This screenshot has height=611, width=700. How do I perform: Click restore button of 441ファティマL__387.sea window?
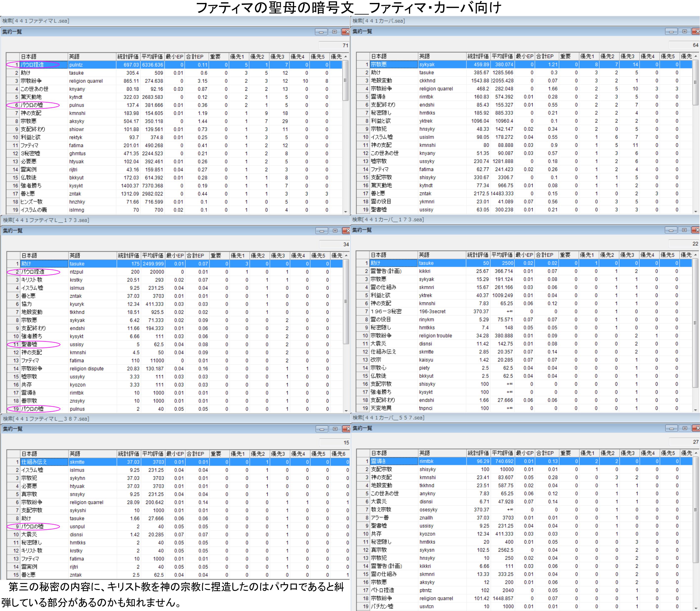click(335, 429)
